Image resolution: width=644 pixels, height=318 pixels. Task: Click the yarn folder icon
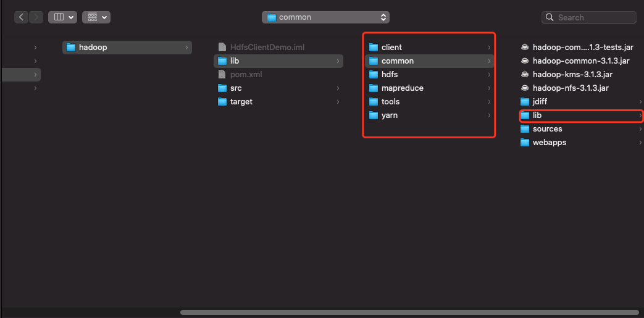(374, 115)
